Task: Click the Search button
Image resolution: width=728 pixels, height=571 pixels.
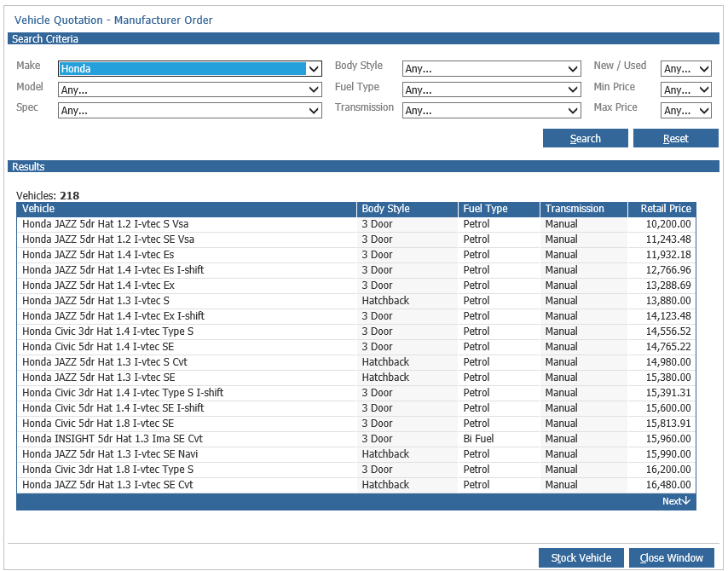Action: coord(585,138)
